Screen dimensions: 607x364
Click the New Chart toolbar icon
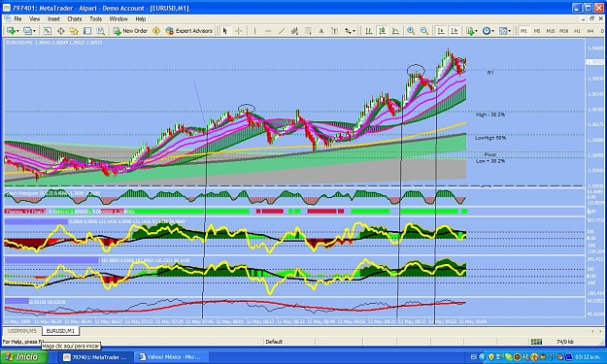[x=11, y=31]
